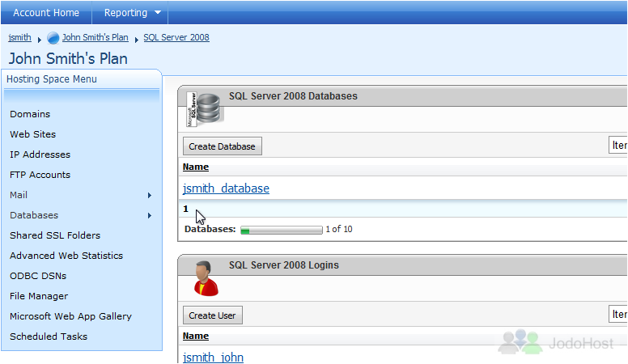Screen dimensions: 628x364
Task: Select IP Addresses menu item
Action: point(40,154)
